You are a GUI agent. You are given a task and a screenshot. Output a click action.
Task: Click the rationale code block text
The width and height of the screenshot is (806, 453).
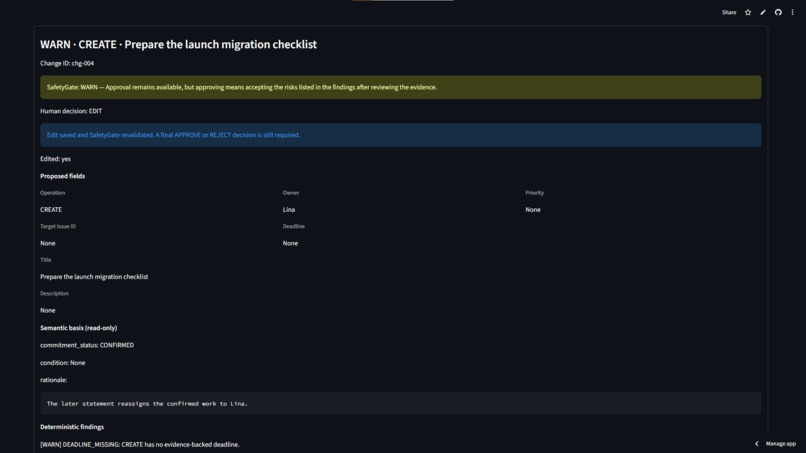pyautogui.click(x=147, y=404)
